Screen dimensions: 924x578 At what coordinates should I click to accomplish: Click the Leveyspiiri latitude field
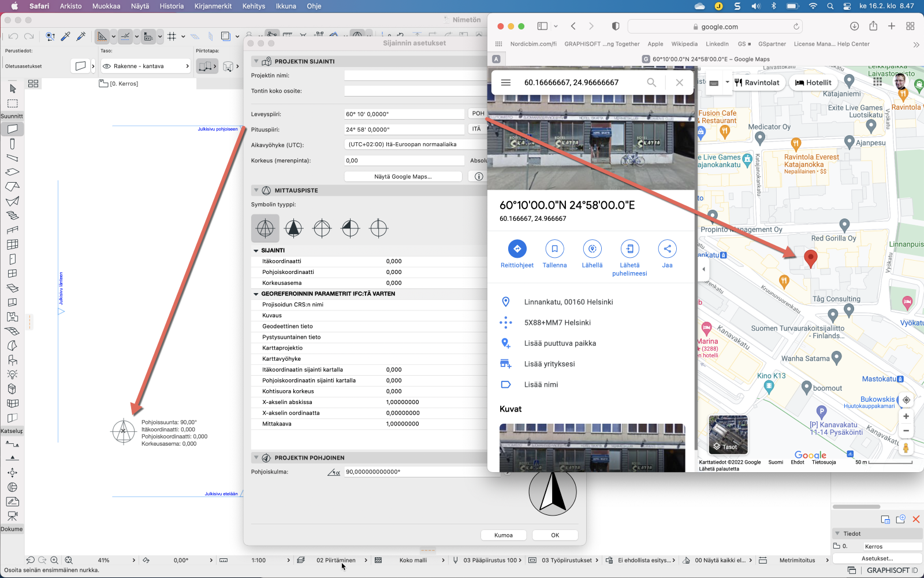click(404, 114)
